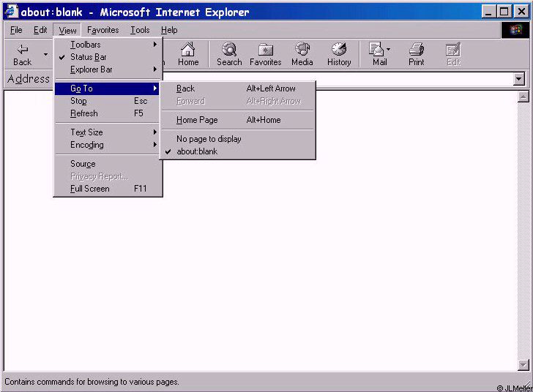Choose Source in the View menu

pos(108,164)
